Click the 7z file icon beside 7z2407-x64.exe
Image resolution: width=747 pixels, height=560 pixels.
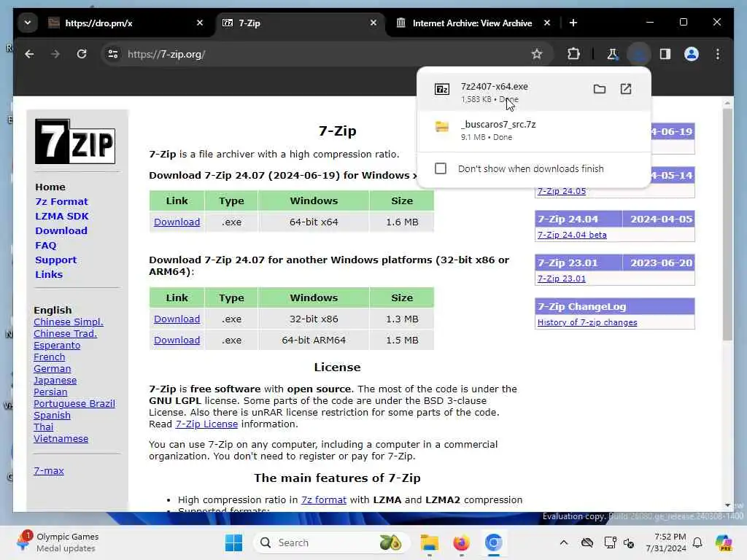click(x=441, y=89)
